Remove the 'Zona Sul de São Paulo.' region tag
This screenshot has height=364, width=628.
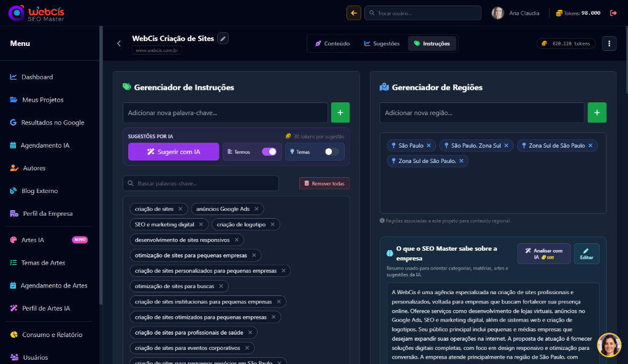coord(461,161)
